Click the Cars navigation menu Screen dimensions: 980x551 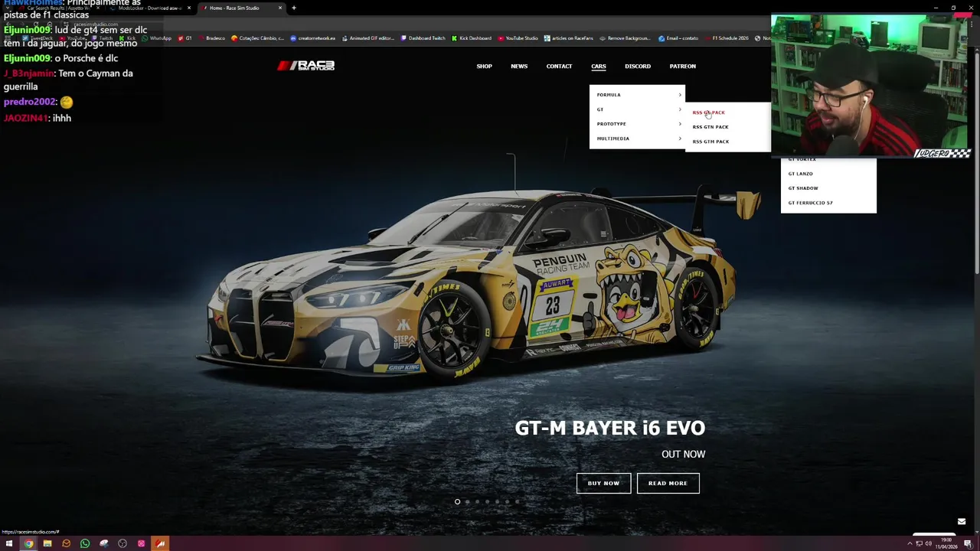(599, 67)
